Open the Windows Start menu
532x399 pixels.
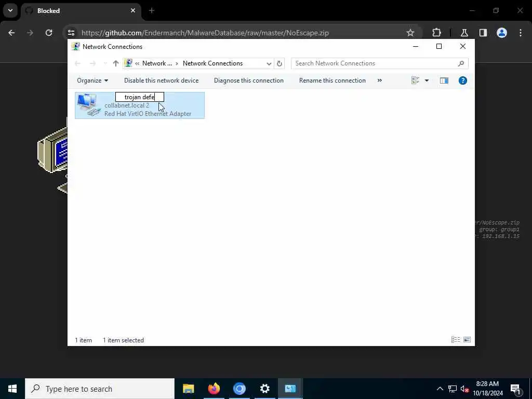coord(12,389)
